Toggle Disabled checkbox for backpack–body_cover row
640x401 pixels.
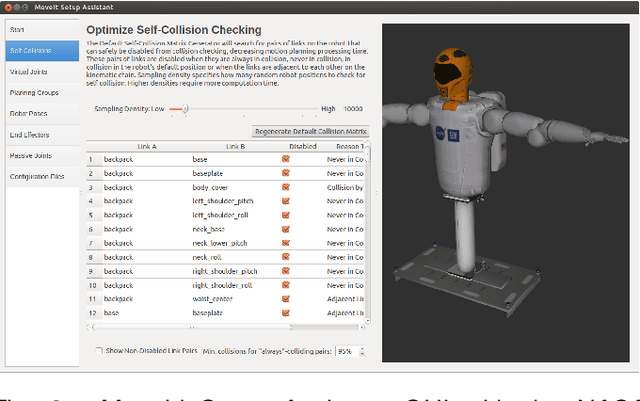286,186
